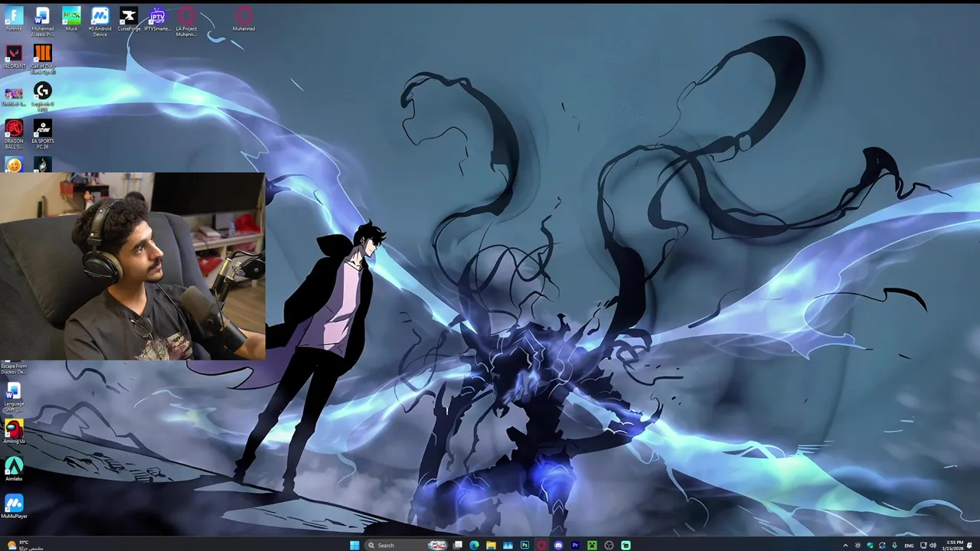980x551 pixels.
Task: Open OBS Studio from the taskbar
Action: pos(609,545)
